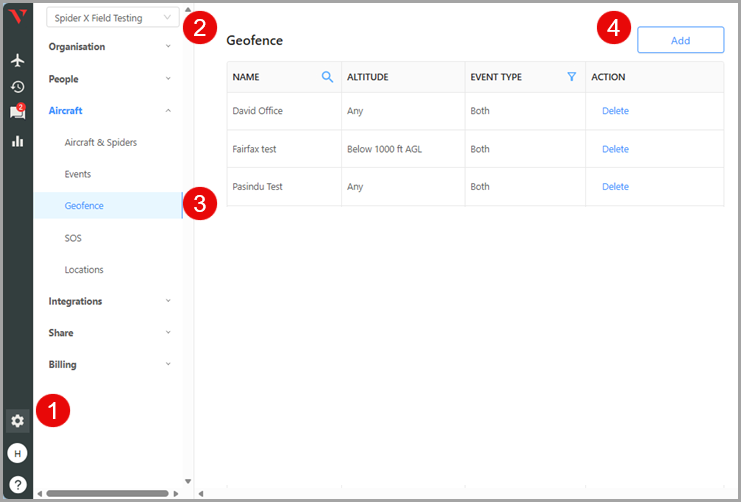The image size is (741, 502).
Task: Expand the Organisation section
Action: (x=110, y=47)
